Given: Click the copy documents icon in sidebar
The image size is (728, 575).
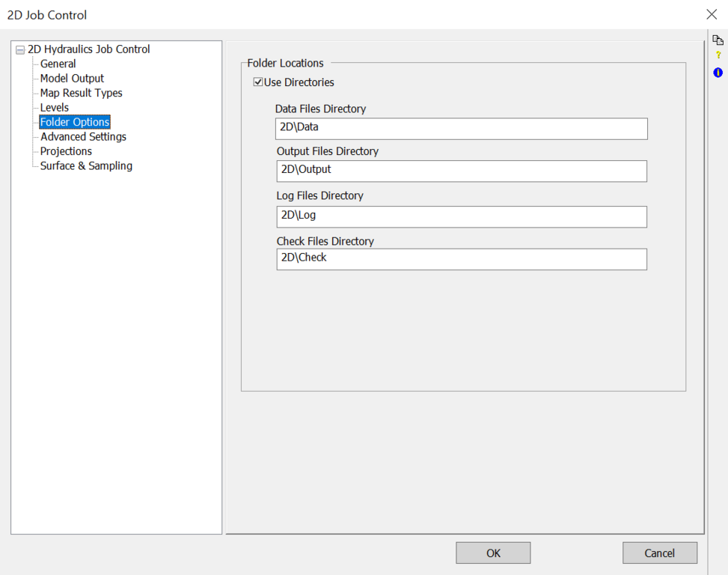Looking at the screenshot, I should click(718, 40).
